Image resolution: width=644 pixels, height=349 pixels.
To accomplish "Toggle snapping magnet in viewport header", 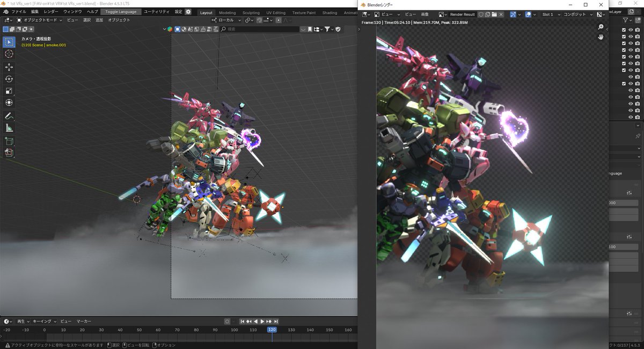I will [260, 20].
